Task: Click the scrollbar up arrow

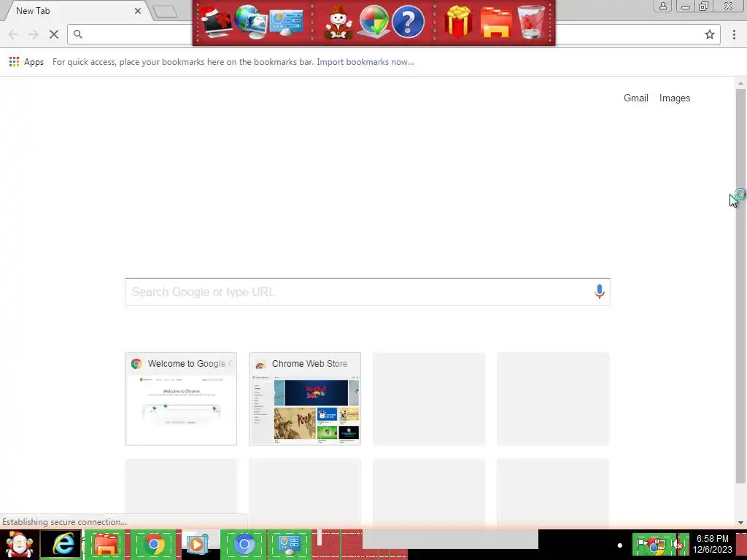Action: (740, 83)
